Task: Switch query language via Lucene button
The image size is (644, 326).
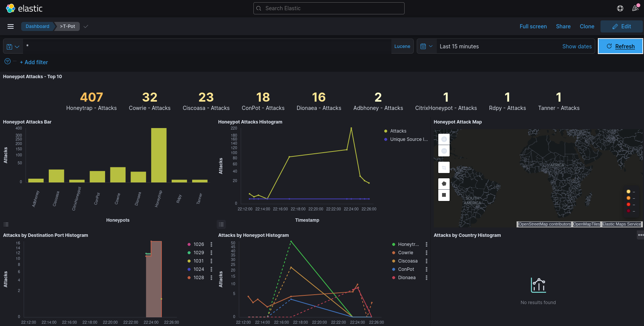Action: [x=402, y=46]
